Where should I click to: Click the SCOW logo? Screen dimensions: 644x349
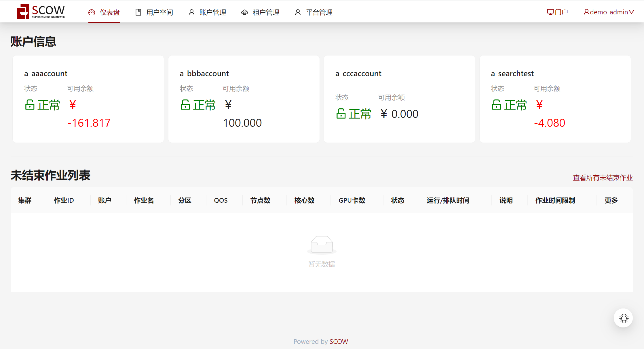[41, 12]
